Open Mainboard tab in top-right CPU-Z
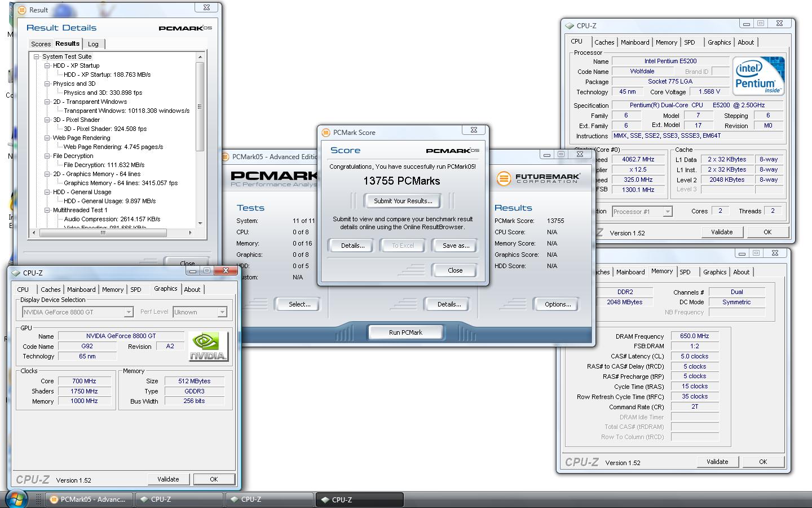Image resolution: width=812 pixels, height=508 pixels. coord(635,42)
